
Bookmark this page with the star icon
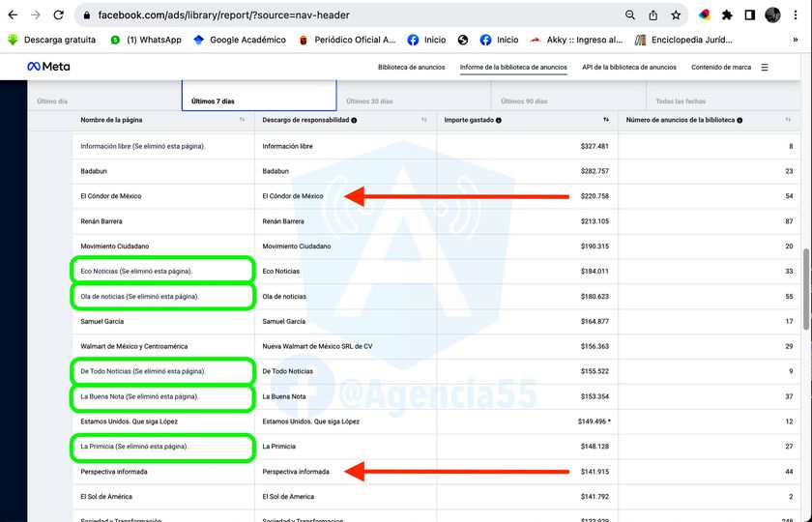click(676, 15)
